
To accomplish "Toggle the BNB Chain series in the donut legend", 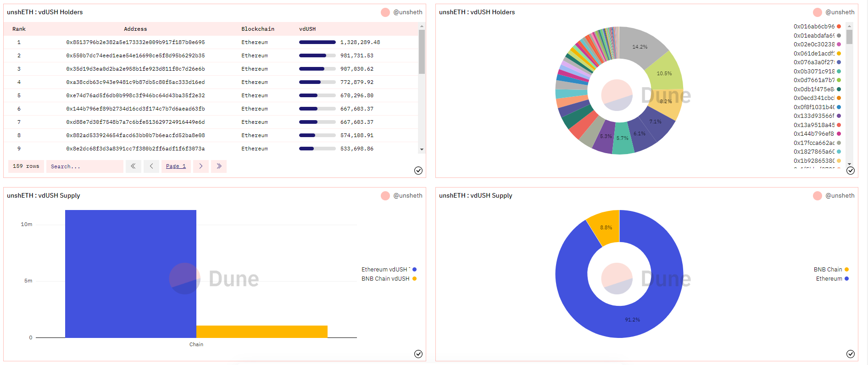I will click(831, 270).
